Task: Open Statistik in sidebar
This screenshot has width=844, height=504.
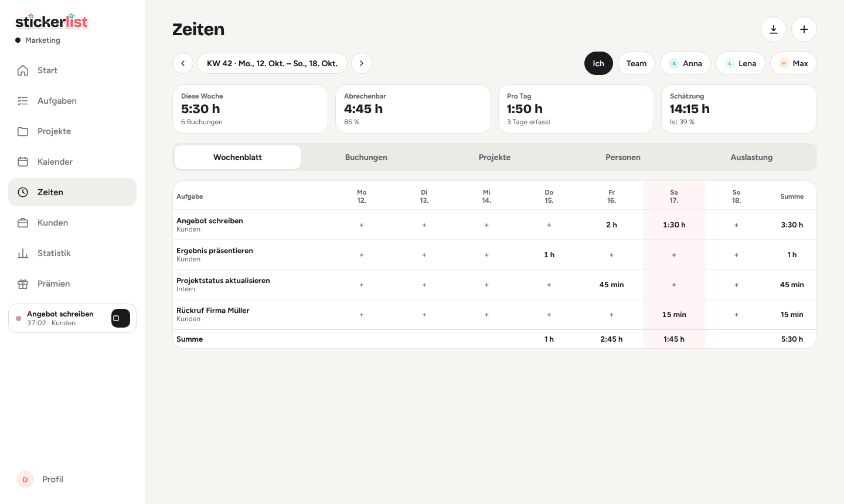Action: click(72, 253)
